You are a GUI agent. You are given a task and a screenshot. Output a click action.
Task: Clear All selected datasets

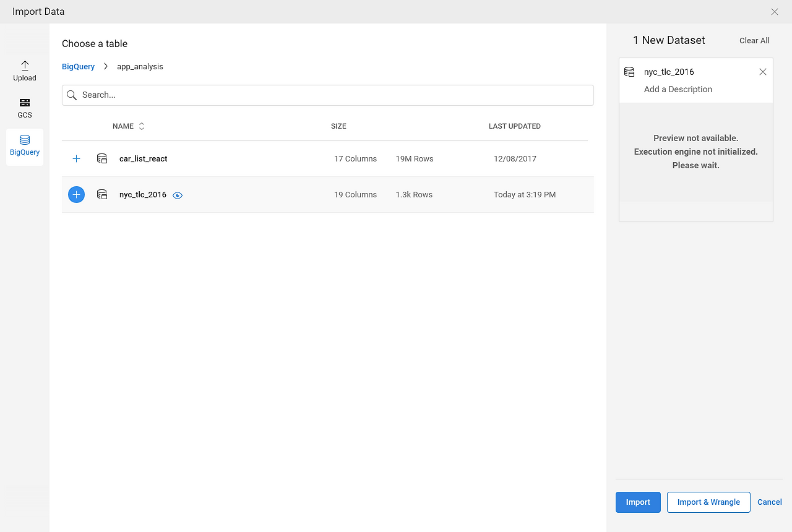[x=754, y=41]
